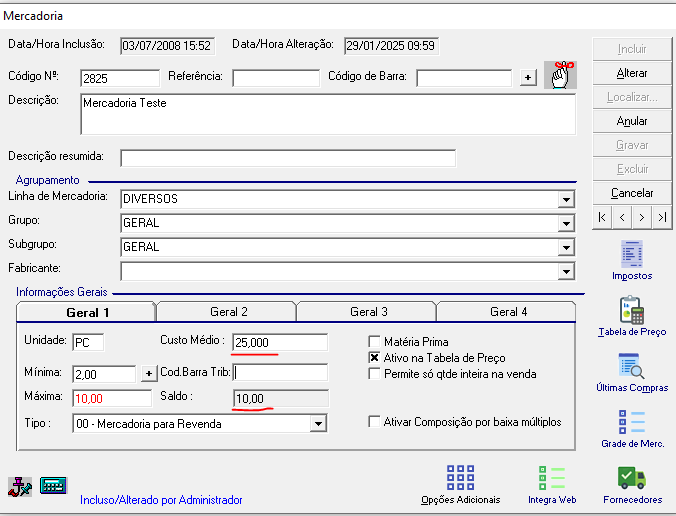Viewport: 676px width, 516px height.
Task: Select the Geral 4 tab
Action: pyautogui.click(x=509, y=312)
